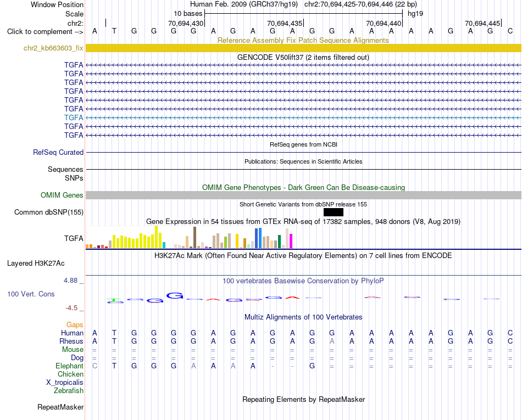Viewport: 522px width, 420px height.
Task: Open the 100 Vert. Cons track label
Action: click(x=31, y=294)
